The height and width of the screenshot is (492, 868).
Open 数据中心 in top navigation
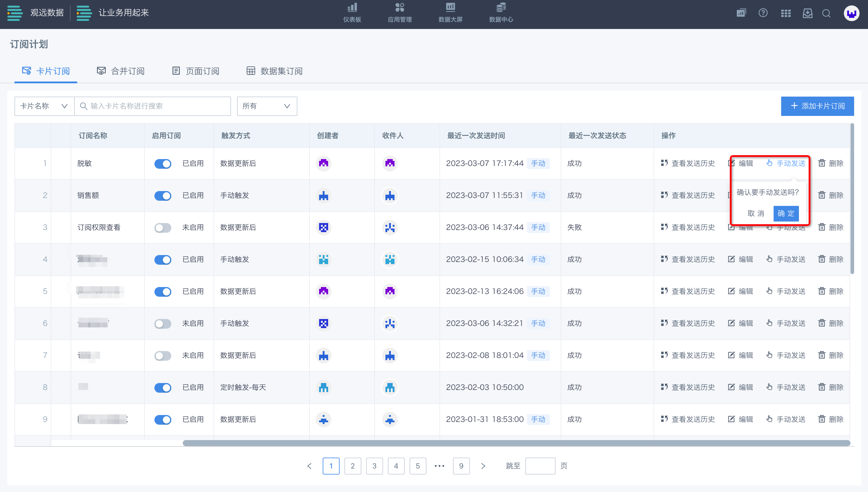(x=501, y=13)
